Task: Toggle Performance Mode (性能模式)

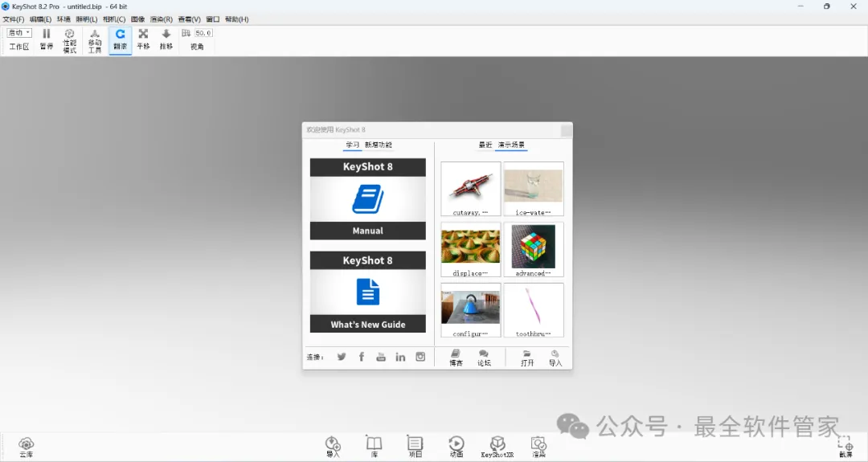Action: [70, 41]
